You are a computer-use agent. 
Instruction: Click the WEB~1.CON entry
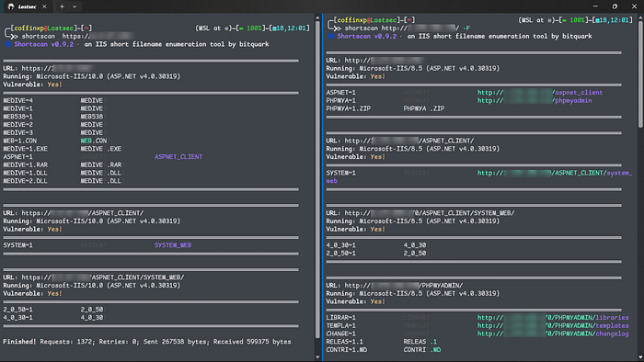(19, 141)
